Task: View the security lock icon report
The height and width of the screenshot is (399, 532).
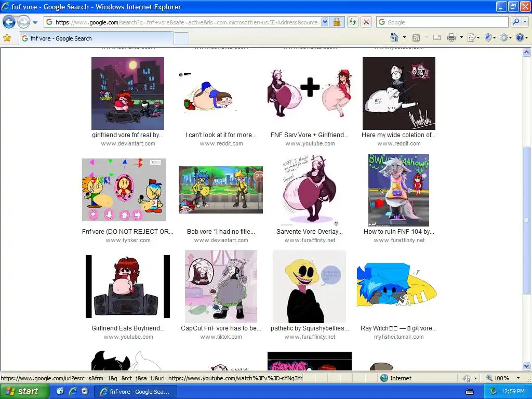Action: (337, 22)
